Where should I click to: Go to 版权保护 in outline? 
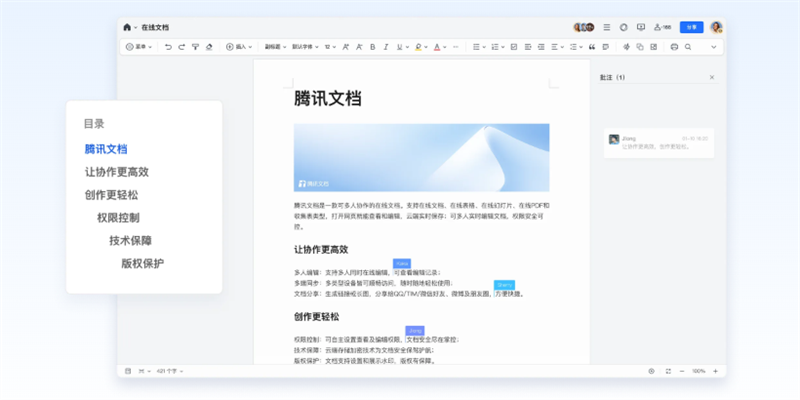point(143,264)
